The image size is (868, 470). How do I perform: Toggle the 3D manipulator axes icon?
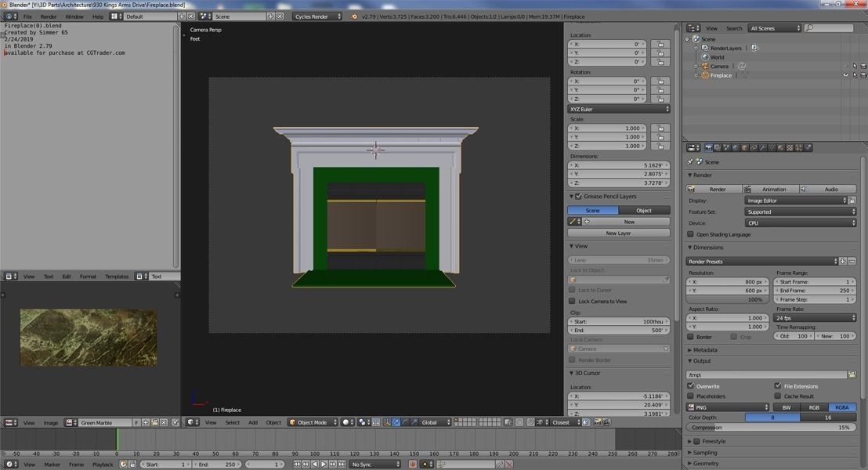pyautogui.click(x=386, y=422)
